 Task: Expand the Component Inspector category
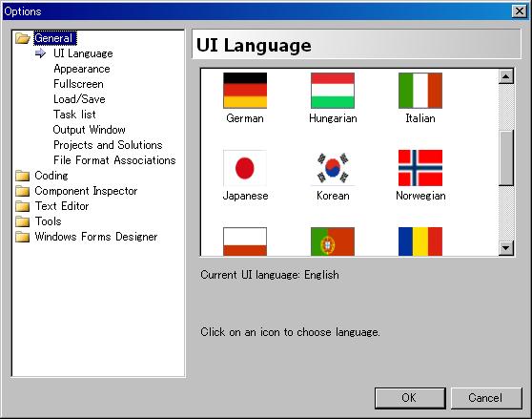[86, 191]
